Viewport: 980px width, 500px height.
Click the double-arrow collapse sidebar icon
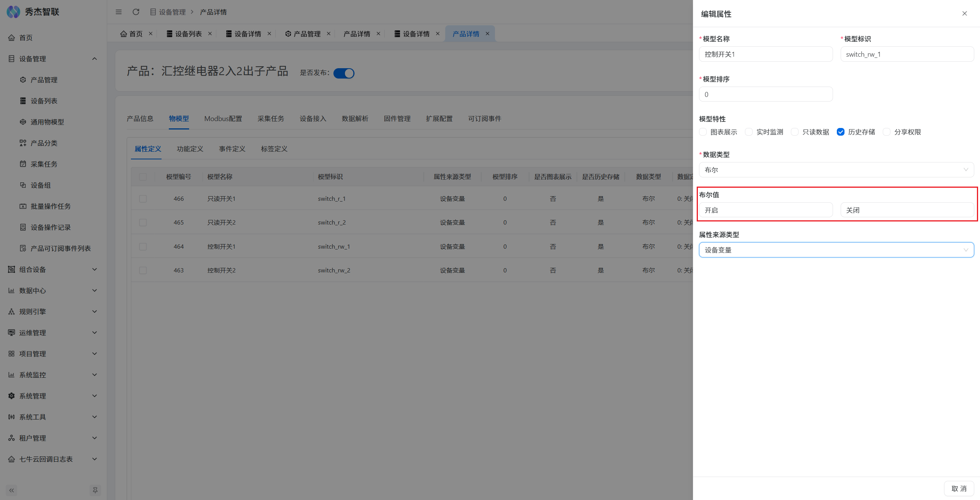pyautogui.click(x=11, y=490)
